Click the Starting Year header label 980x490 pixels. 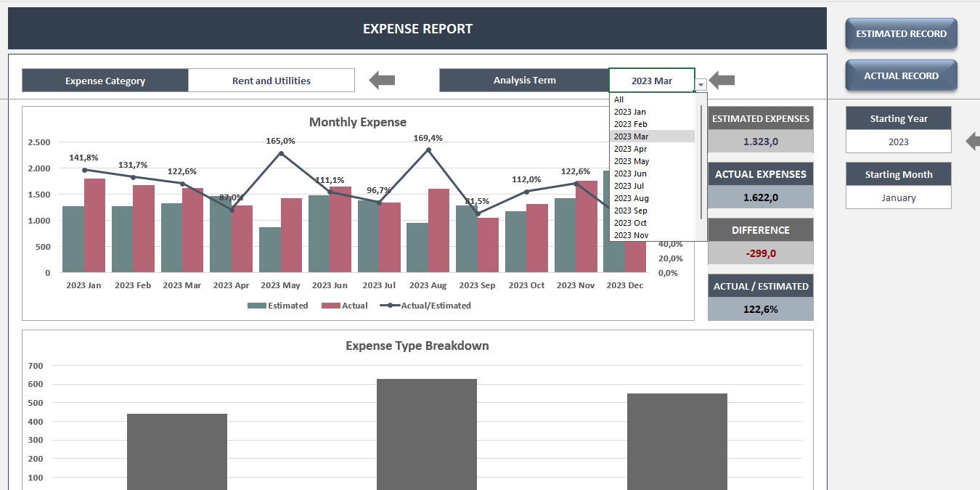(x=898, y=118)
